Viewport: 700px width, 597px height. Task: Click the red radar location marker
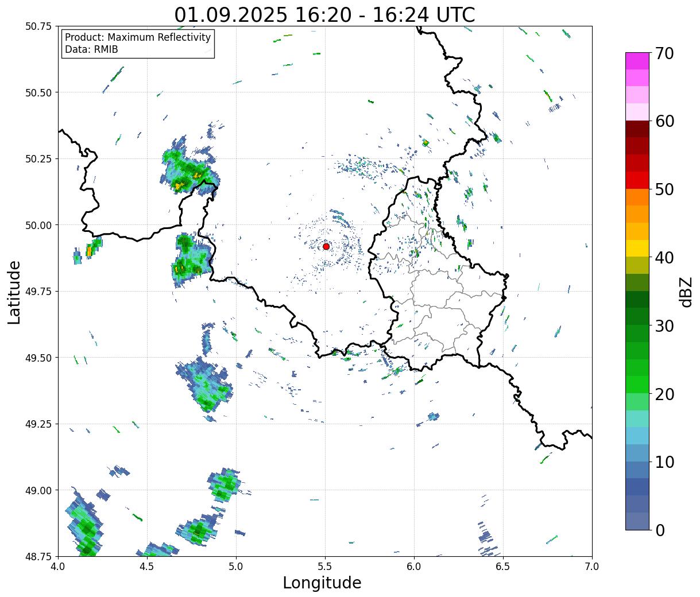326,246
